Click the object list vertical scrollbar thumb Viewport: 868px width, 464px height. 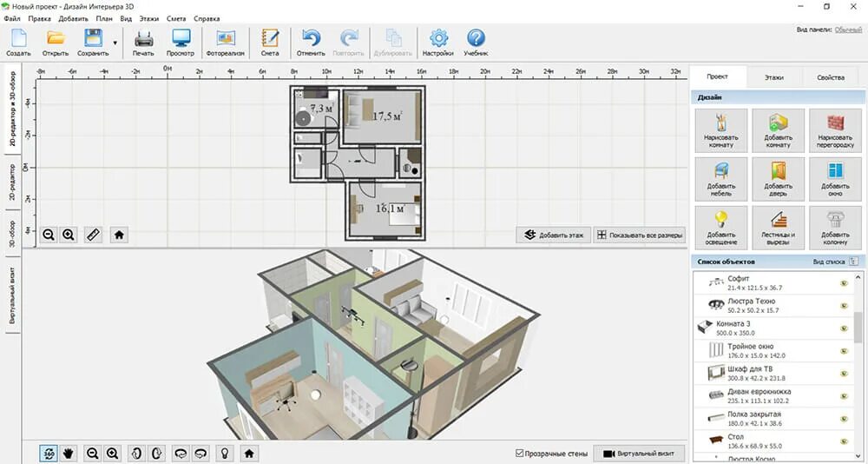pyautogui.click(x=858, y=327)
